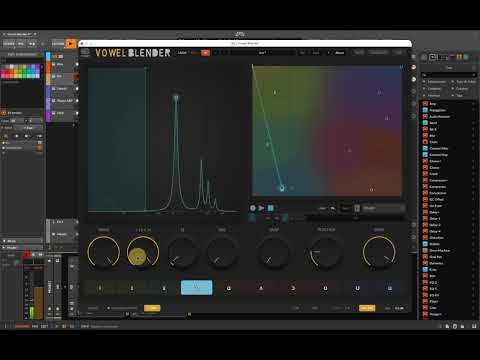The height and width of the screenshot is (360, 480).
Task: Select Convolution device in browser list
Action: (448, 193)
